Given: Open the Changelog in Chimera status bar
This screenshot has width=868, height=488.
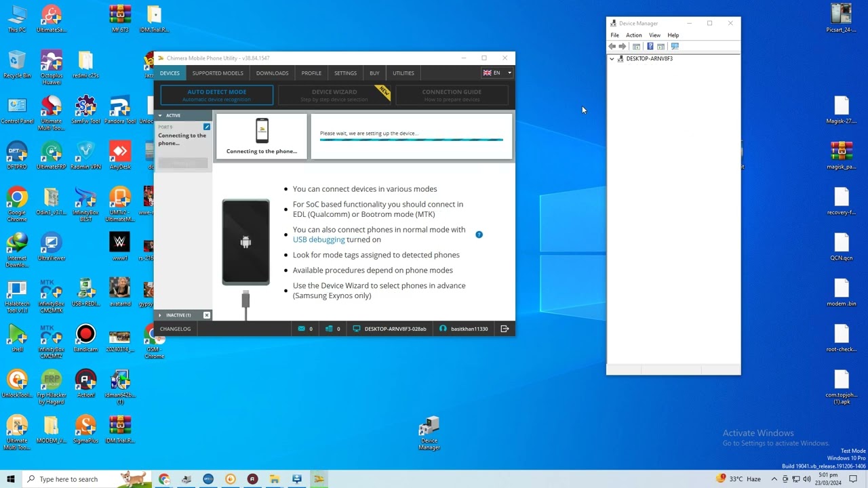Looking at the screenshot, I should coord(175,329).
